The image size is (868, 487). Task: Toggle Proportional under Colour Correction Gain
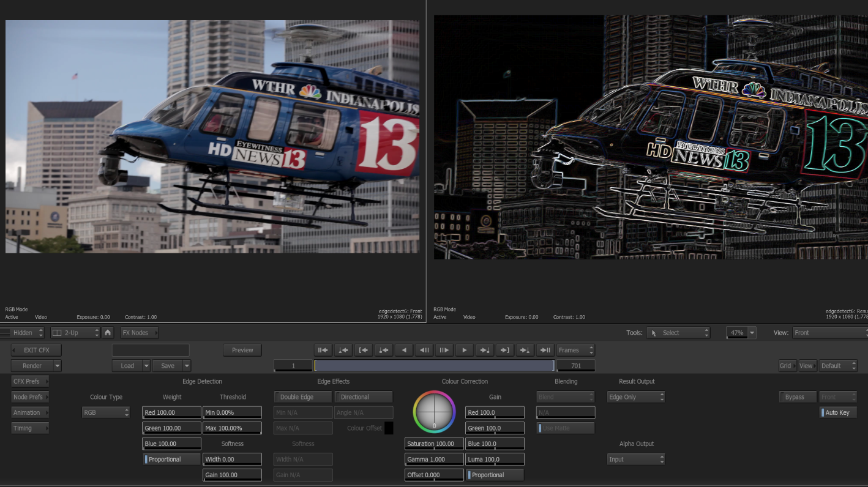point(495,475)
